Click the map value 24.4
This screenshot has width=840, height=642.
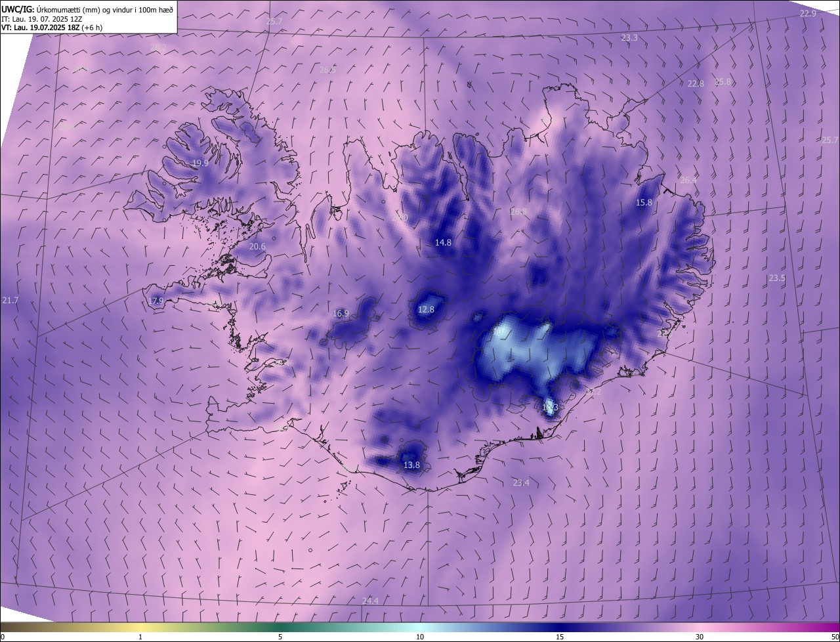(370, 601)
